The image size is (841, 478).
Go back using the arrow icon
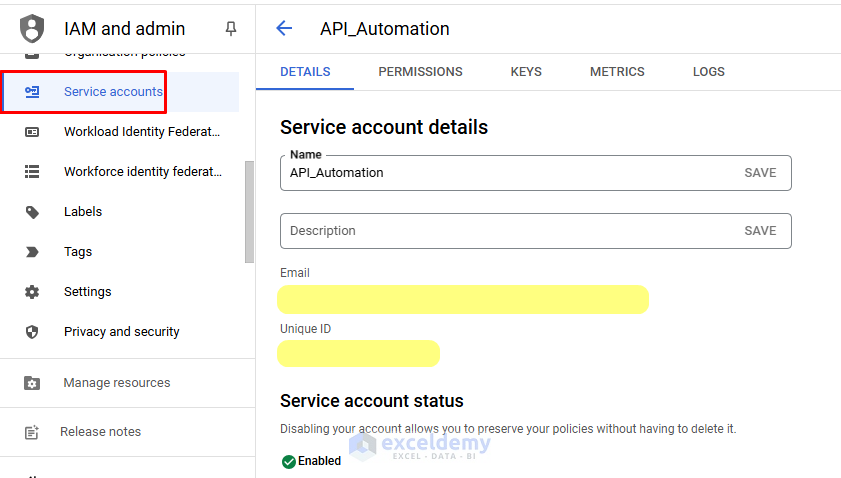coord(284,29)
